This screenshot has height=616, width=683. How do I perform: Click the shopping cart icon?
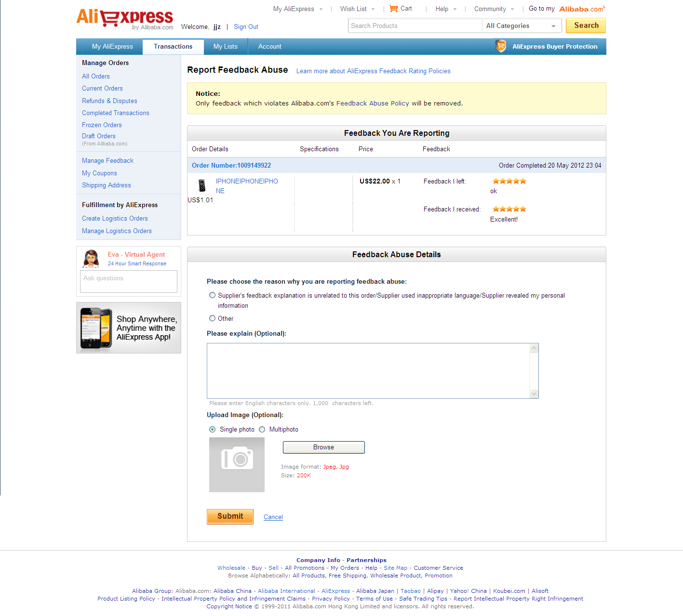[394, 9]
